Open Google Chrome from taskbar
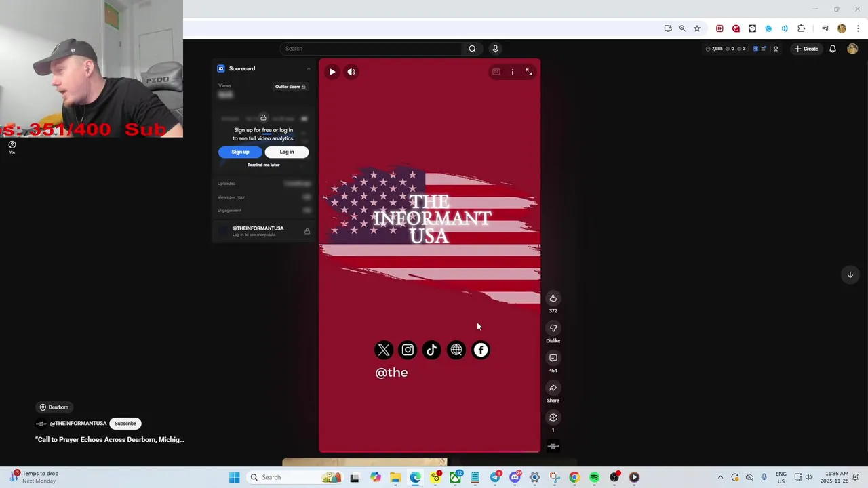The width and height of the screenshot is (868, 488). point(574,477)
